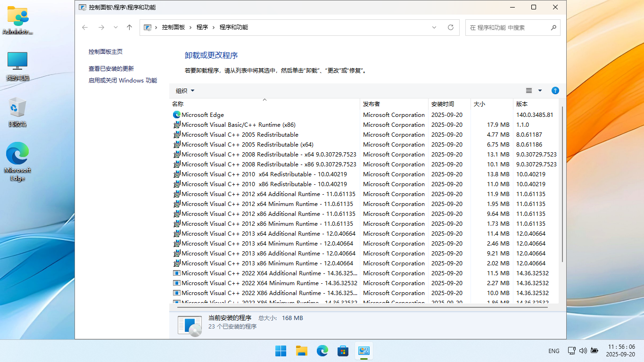Sort by the 安装时间 column header
The width and height of the screenshot is (644, 362).
coord(449,104)
